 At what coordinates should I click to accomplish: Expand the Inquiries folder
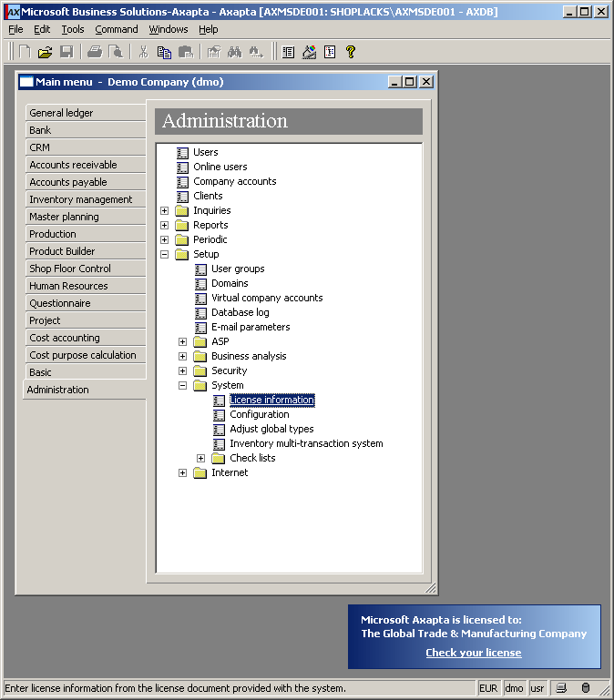point(165,210)
